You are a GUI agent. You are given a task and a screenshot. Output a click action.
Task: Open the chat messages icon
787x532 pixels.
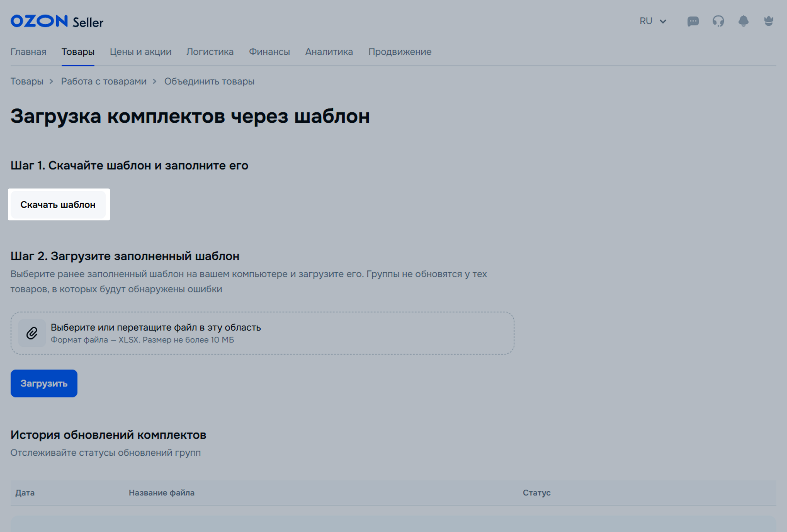click(x=693, y=22)
